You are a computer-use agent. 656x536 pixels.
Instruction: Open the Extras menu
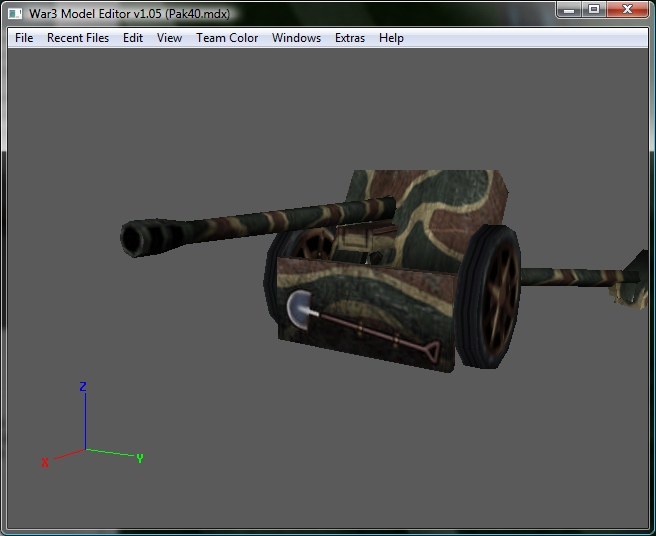coord(350,38)
